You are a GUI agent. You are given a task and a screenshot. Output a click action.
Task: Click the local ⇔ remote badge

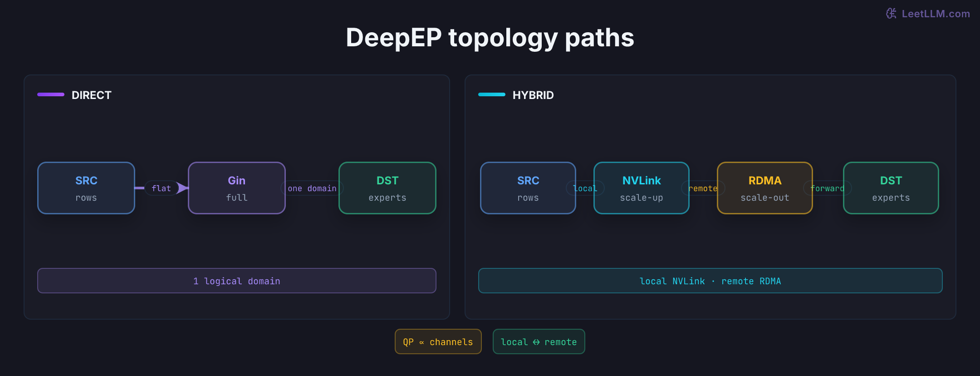pos(539,341)
